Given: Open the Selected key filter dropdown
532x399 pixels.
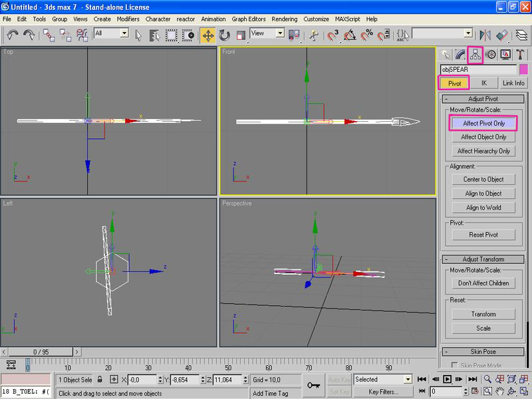Looking at the screenshot, I should (408, 379).
